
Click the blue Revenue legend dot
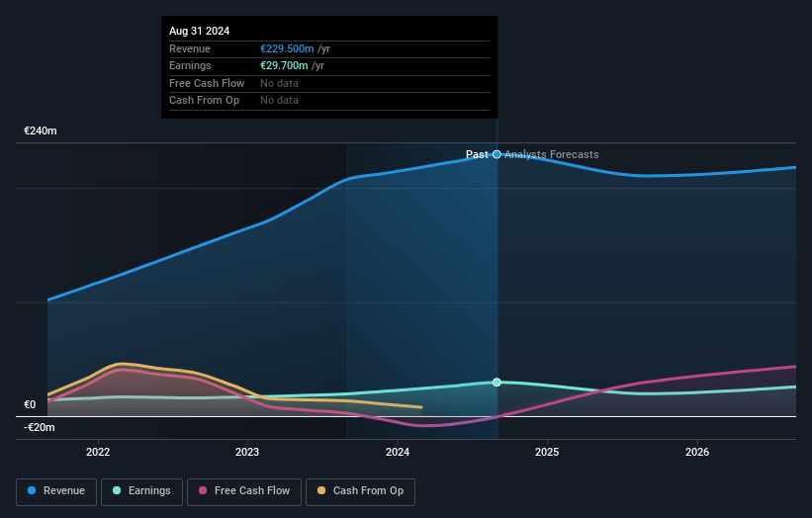(x=32, y=490)
